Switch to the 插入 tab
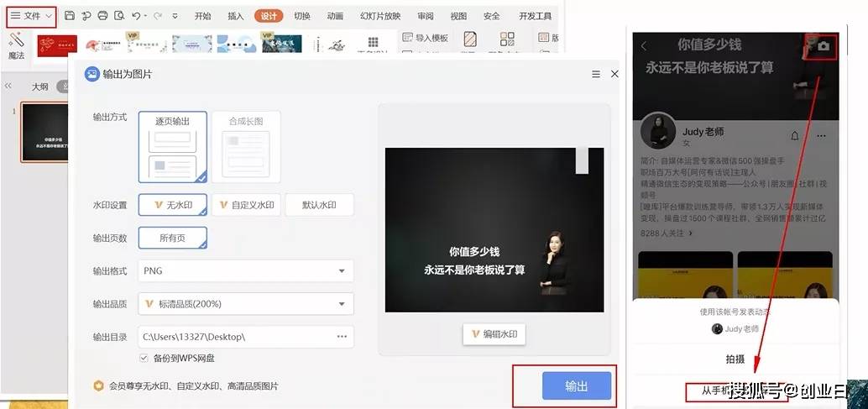 point(236,16)
